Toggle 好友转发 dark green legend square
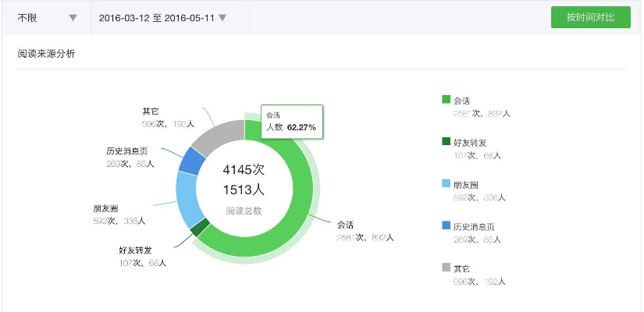 coord(446,142)
